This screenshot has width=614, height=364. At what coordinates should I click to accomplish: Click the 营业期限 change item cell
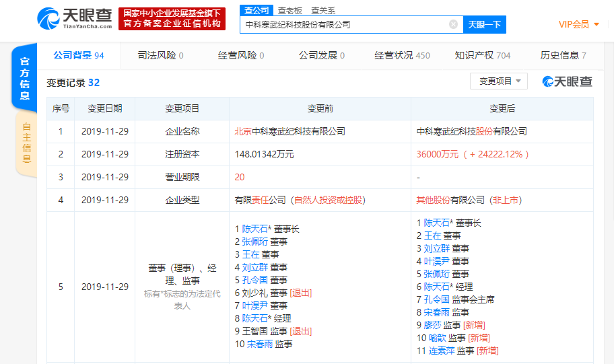(182, 178)
